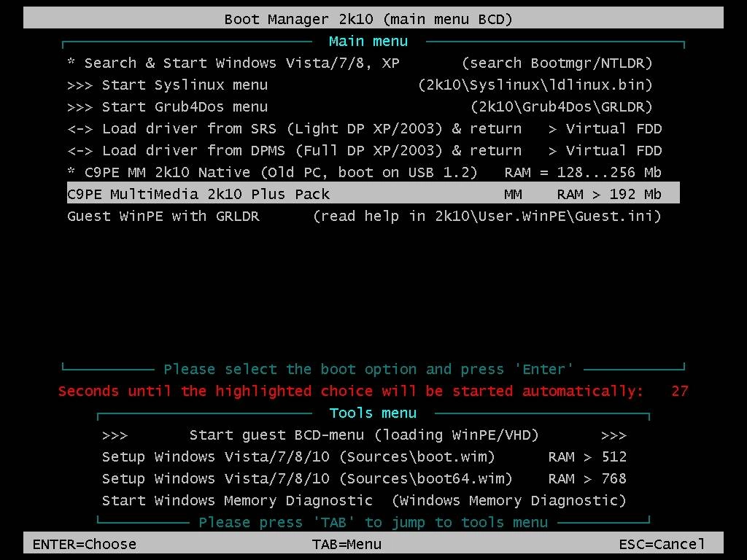Select highlighted C9PE MultiMedia 2k10 Plus Pack
Image resolution: width=747 pixels, height=560 pixels.
(x=373, y=194)
